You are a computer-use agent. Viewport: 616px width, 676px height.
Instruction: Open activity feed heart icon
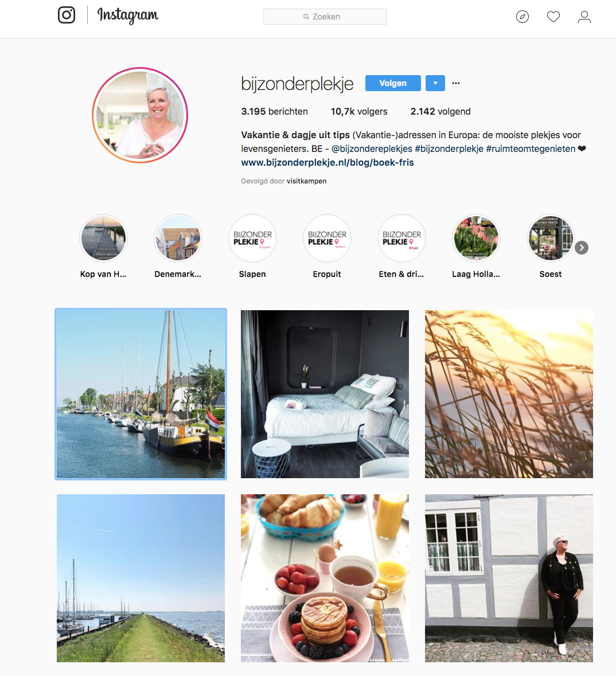(x=553, y=17)
